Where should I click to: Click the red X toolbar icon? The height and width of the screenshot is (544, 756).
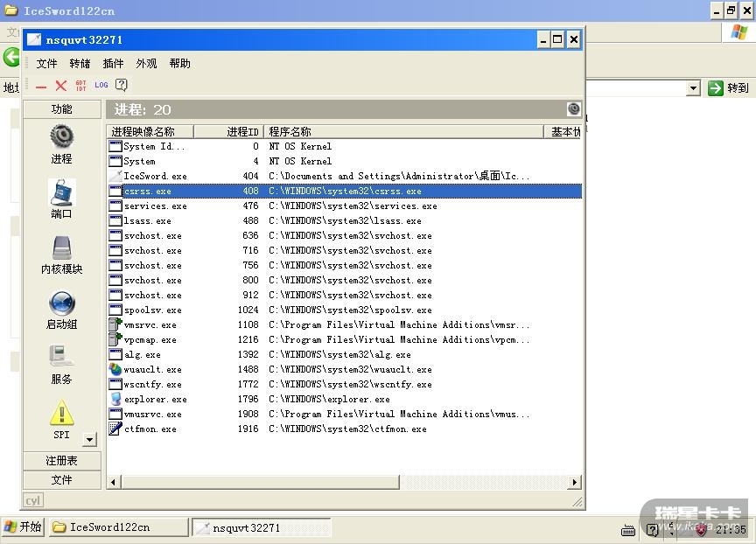60,86
